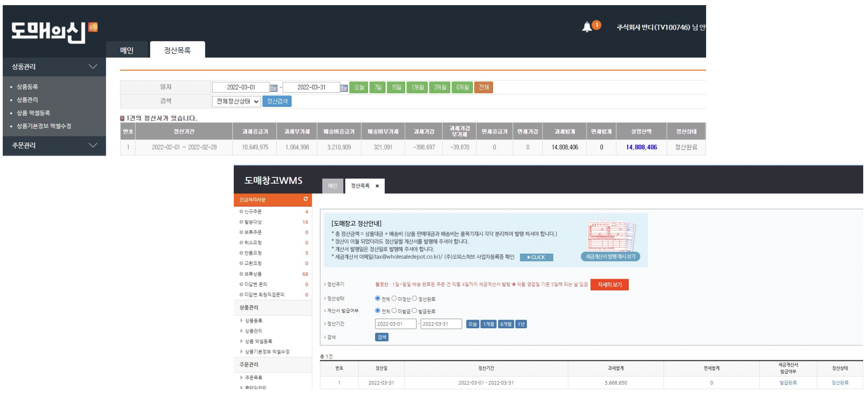Select 미발급 radio for 계산서 발급여부
The height and width of the screenshot is (398, 868).
[394, 310]
